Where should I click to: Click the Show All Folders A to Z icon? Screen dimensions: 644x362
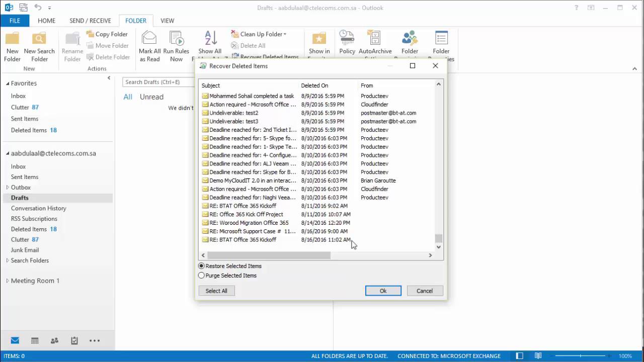click(x=210, y=38)
